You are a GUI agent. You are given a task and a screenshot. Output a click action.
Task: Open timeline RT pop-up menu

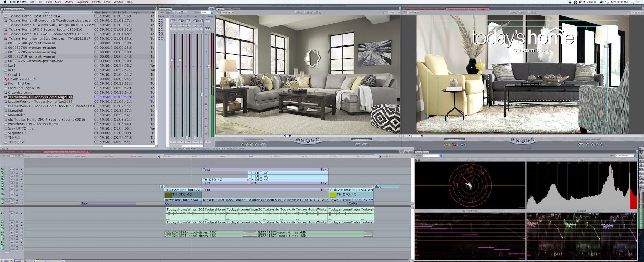click(5, 156)
